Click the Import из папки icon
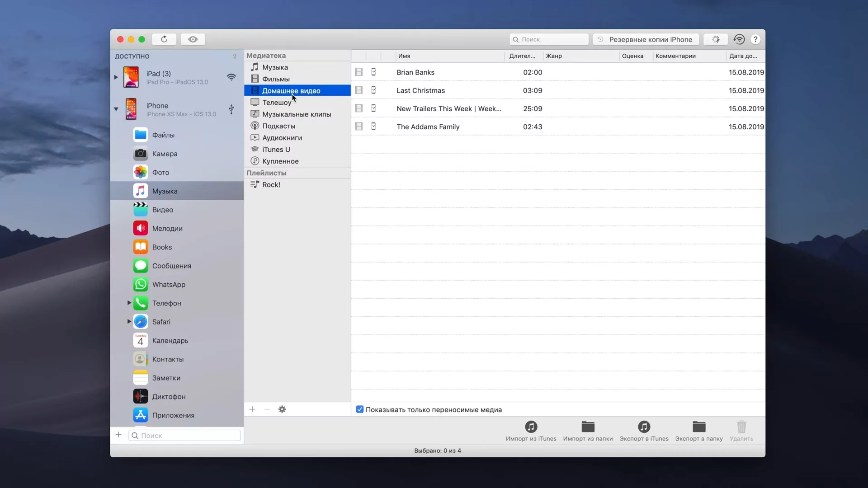The height and width of the screenshot is (488, 868). point(588,427)
